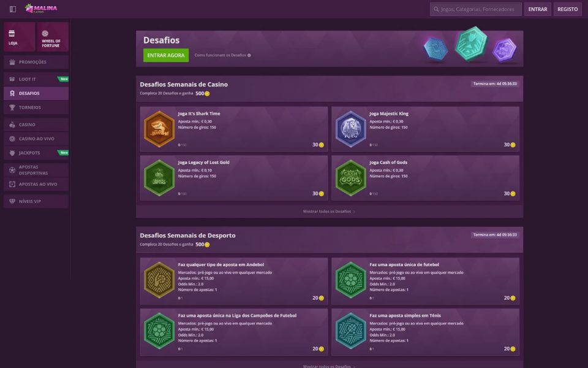
Task: Click the Ténis challenge hexagon badge
Action: pos(350,331)
